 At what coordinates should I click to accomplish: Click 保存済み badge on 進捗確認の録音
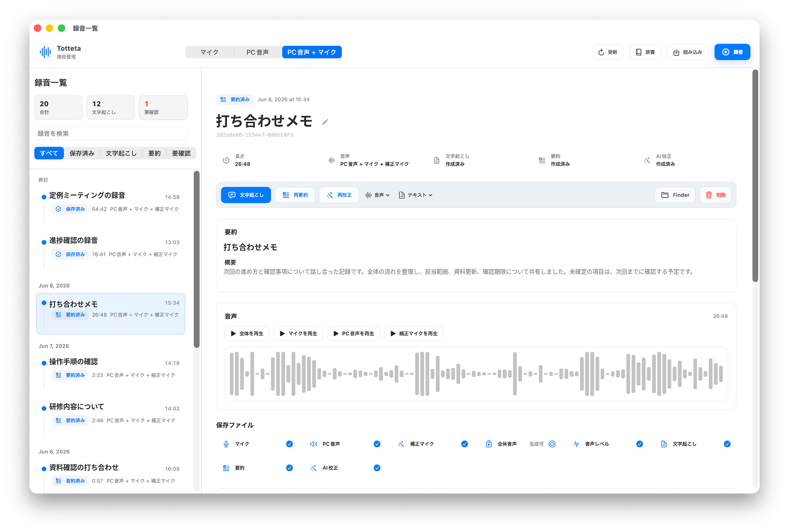coord(71,254)
